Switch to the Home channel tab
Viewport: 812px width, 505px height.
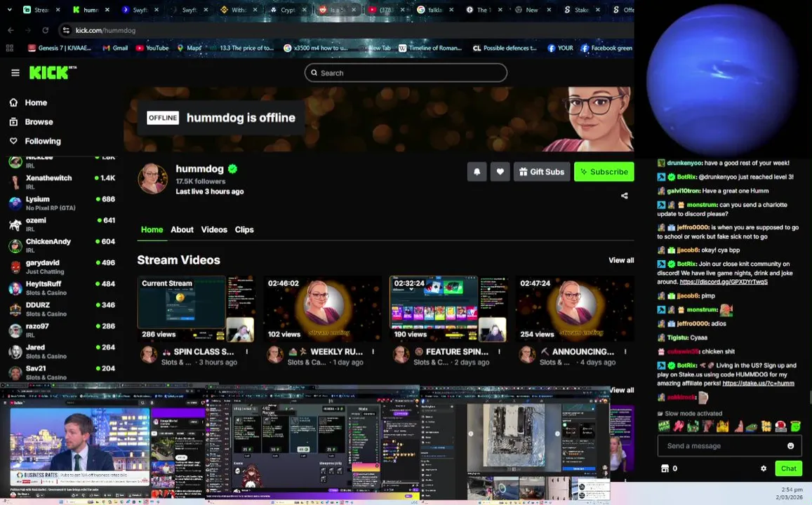(152, 230)
